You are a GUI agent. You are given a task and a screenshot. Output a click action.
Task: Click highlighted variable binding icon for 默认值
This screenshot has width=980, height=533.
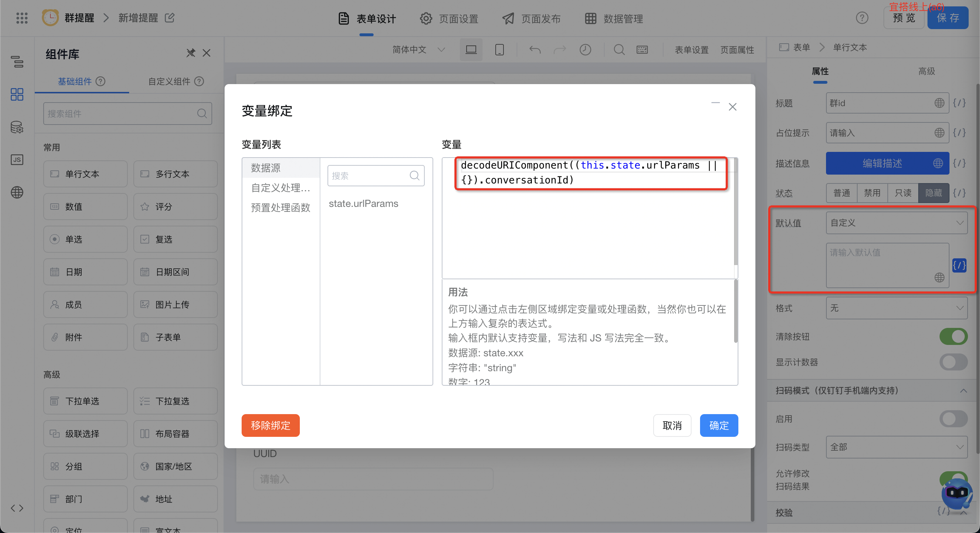click(x=959, y=265)
